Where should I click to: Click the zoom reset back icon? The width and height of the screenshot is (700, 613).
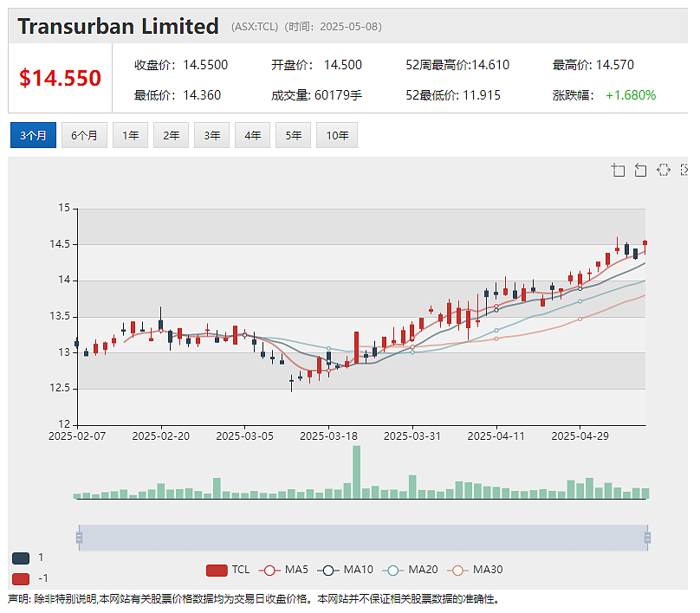point(640,170)
